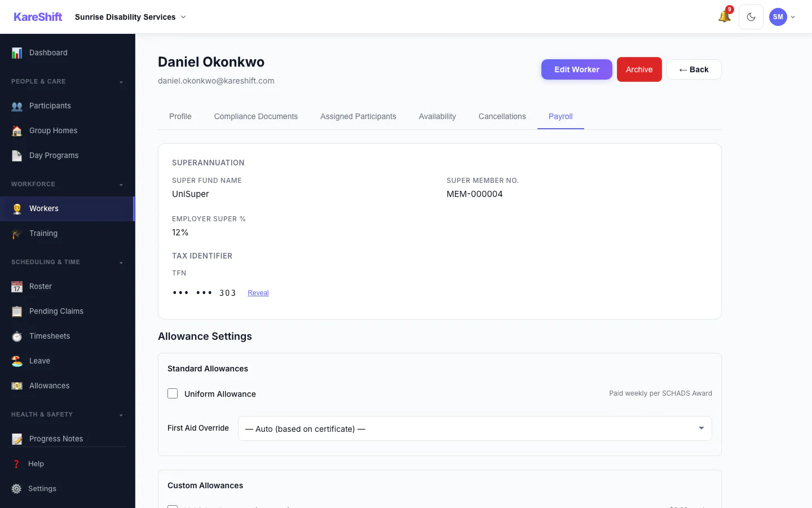Click the Participants people icon

pyautogui.click(x=17, y=106)
